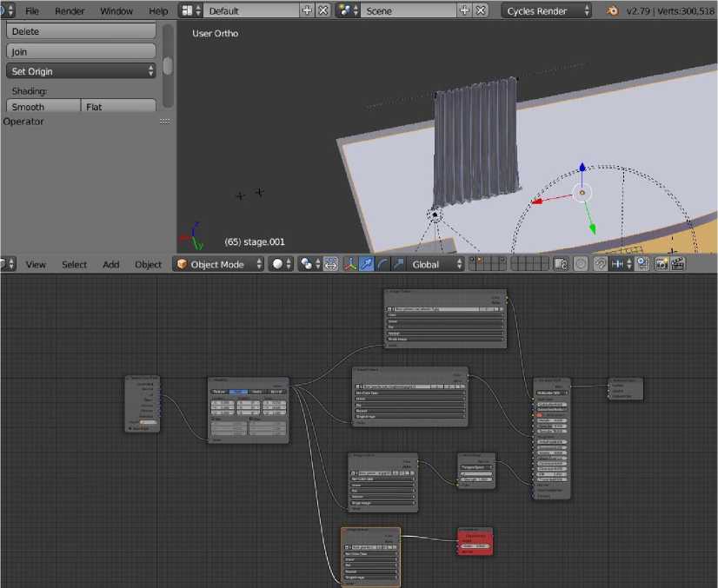718x588 pixels.
Task: Open the Global transform orientation dropdown
Action: pos(435,264)
